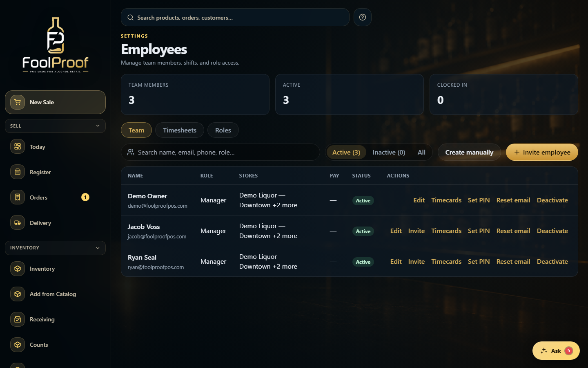Click the STATUS column header
The image size is (588, 368).
click(x=361, y=175)
